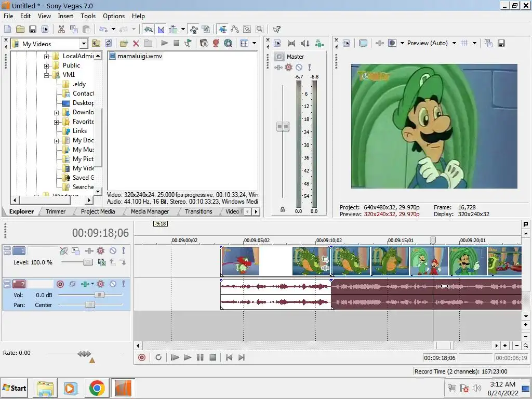
Task: Toggle Master bus solo
Action: point(310,67)
